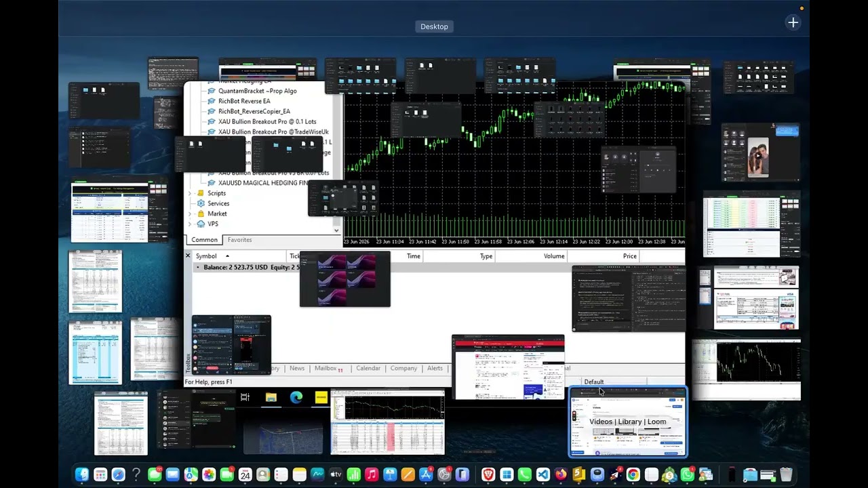Launch Firefox from the dock
The image size is (868, 488).
coord(561,475)
